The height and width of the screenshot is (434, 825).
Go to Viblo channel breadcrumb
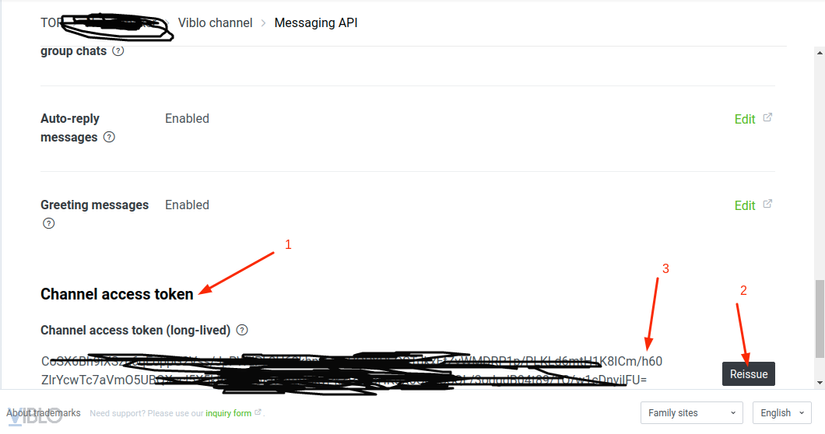215,23
